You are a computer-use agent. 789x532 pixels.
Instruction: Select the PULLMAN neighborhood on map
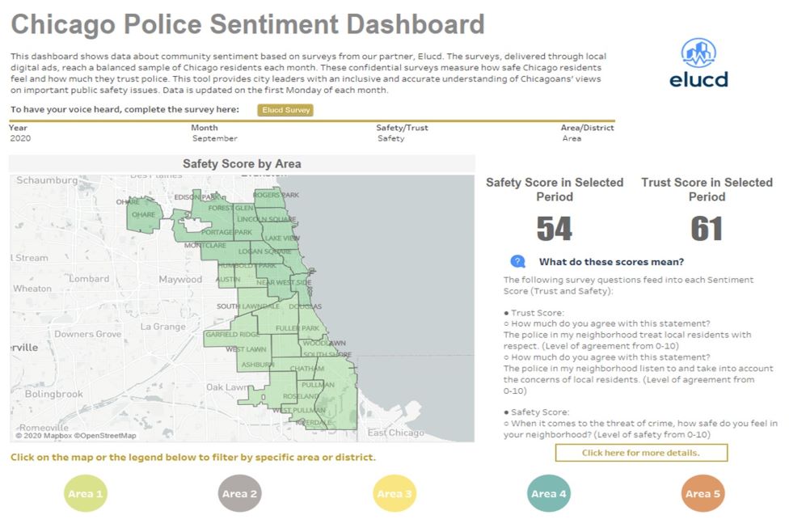tap(318, 385)
